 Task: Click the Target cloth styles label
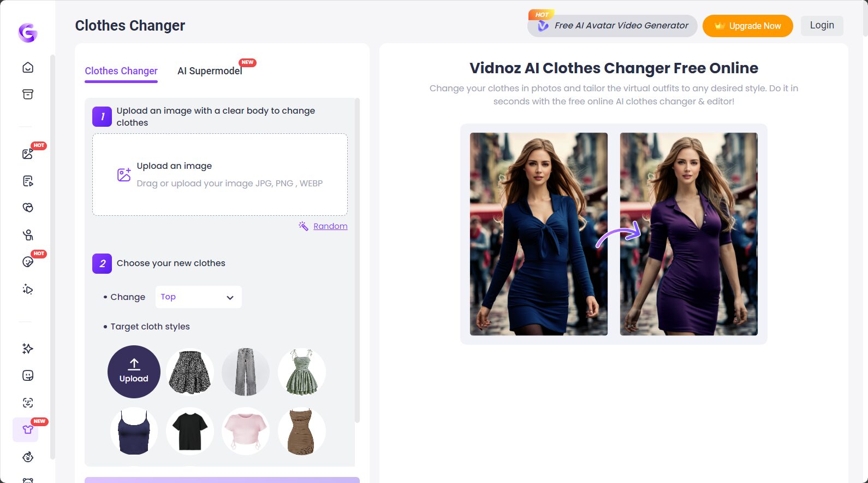point(150,326)
